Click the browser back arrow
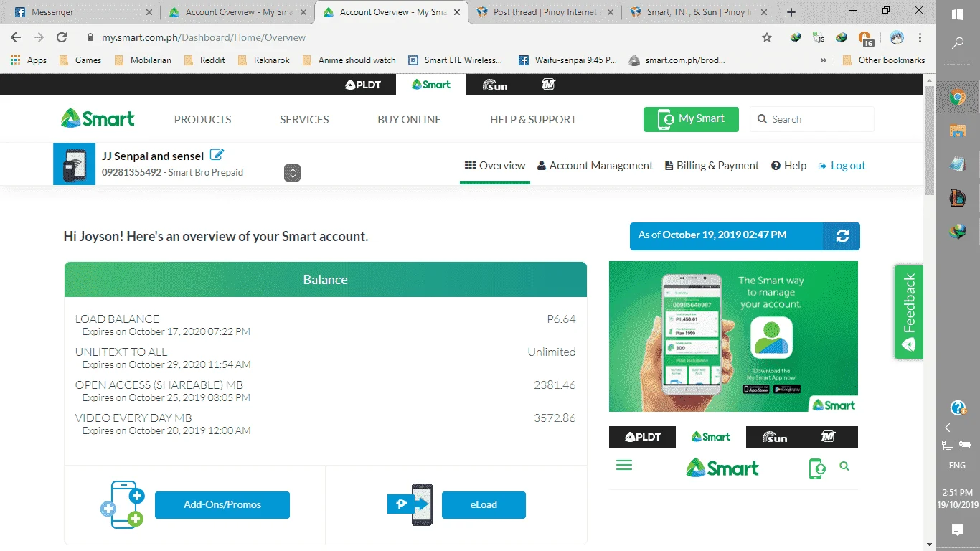This screenshot has width=980, height=551. tap(16, 37)
